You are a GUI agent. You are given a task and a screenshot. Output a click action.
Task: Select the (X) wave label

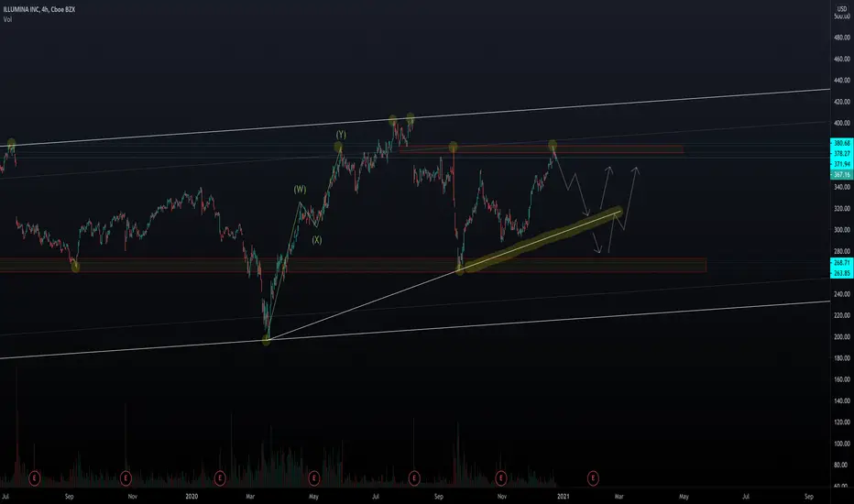(316, 240)
